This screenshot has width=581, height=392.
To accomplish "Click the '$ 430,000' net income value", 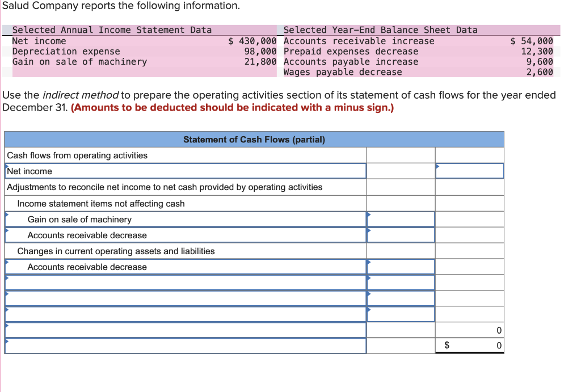I will 252,41.
